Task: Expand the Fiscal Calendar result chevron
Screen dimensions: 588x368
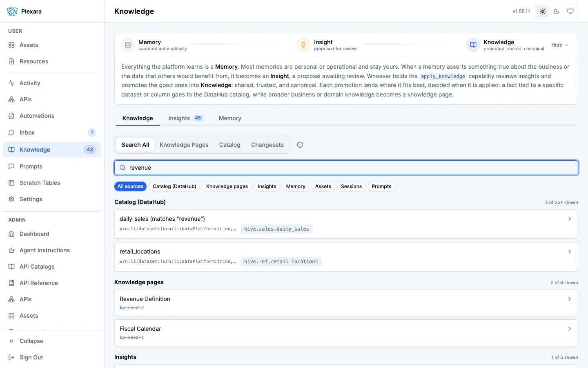Action: click(x=570, y=329)
